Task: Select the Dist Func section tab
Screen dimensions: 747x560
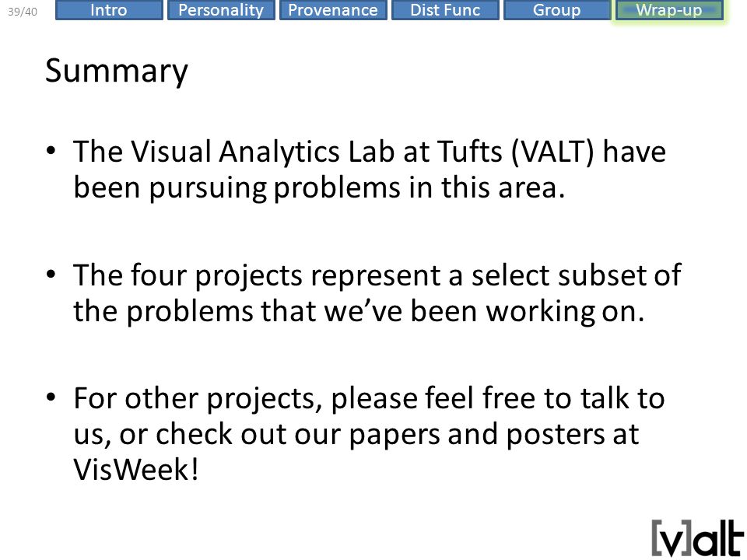Action: pos(445,10)
